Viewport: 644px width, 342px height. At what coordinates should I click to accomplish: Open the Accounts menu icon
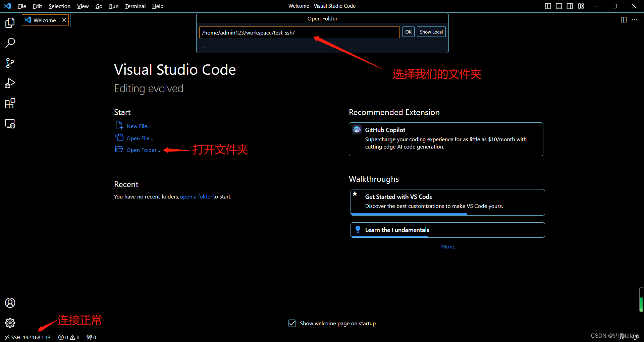10,303
